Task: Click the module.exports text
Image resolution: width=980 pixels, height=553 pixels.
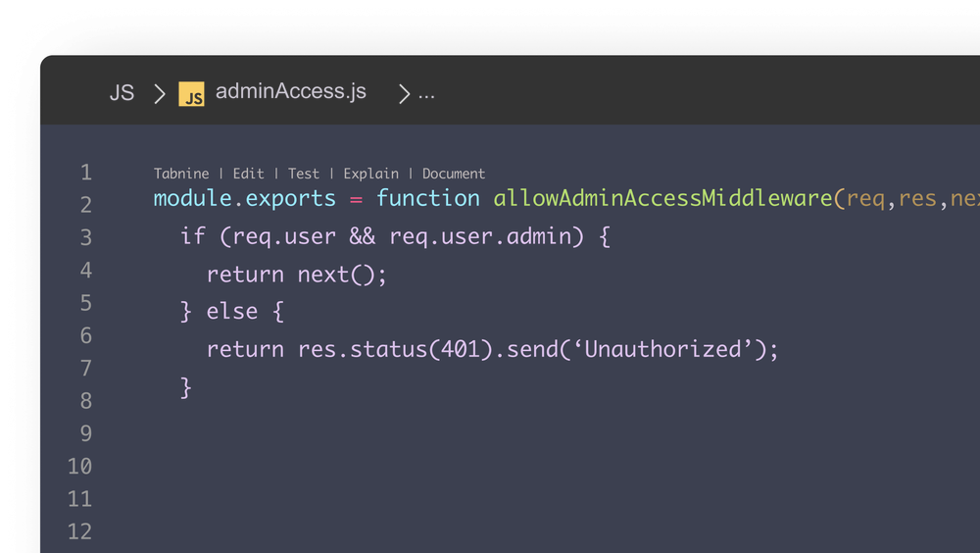Action: 245,198
